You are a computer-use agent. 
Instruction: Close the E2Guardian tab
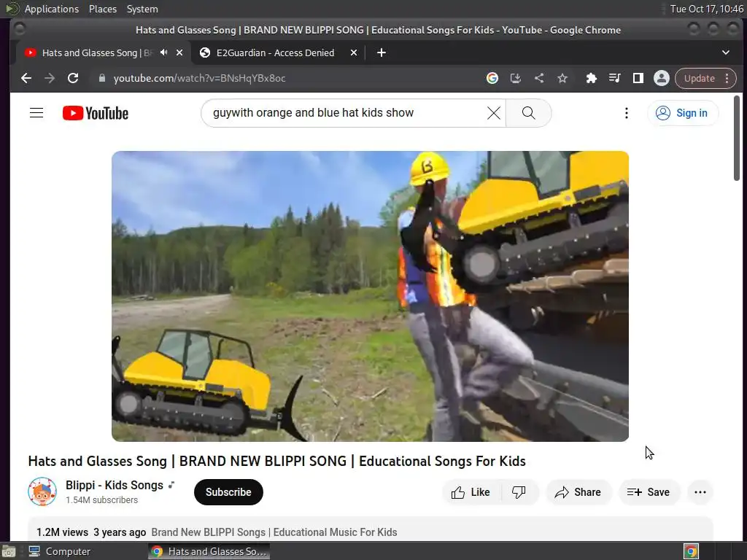pos(354,52)
